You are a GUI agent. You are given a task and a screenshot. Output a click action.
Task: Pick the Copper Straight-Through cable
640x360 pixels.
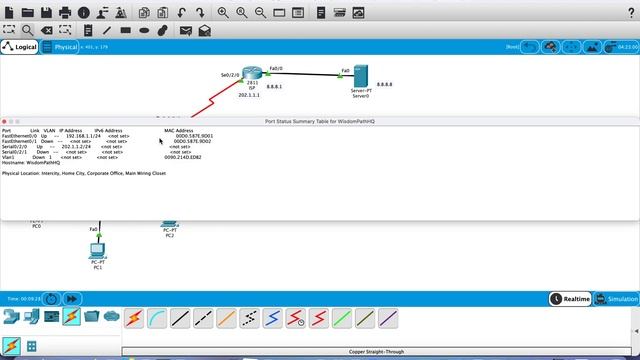pos(180,318)
